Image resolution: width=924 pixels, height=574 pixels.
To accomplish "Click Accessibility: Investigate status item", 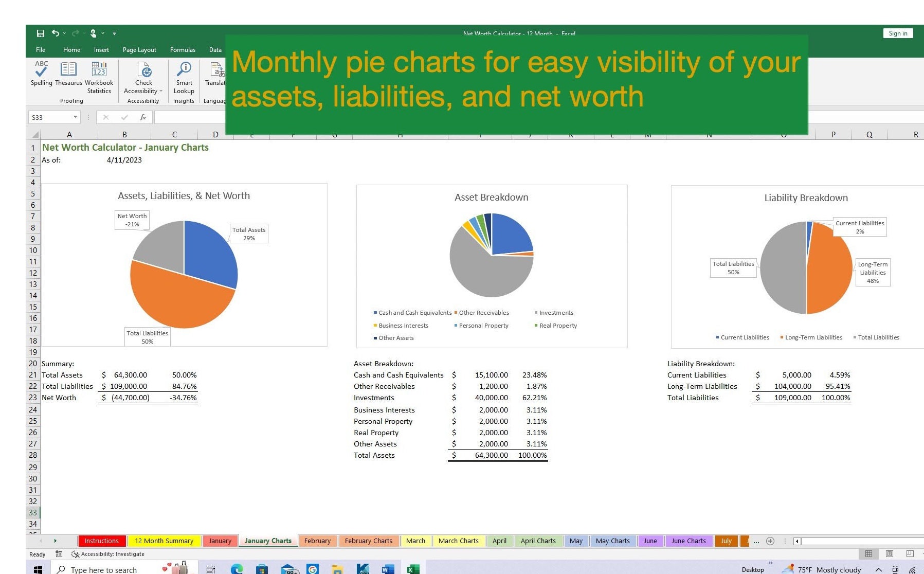I will pyautogui.click(x=108, y=554).
